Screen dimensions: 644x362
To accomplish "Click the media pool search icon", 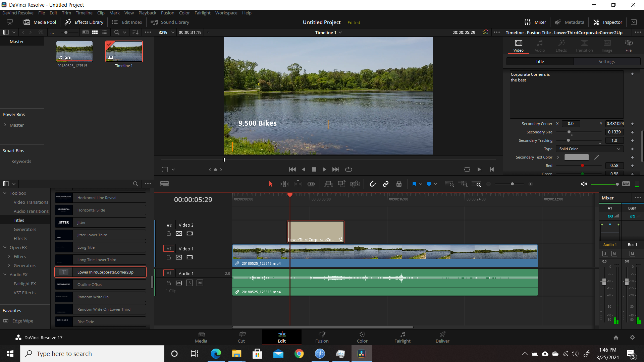I will 116,32.
